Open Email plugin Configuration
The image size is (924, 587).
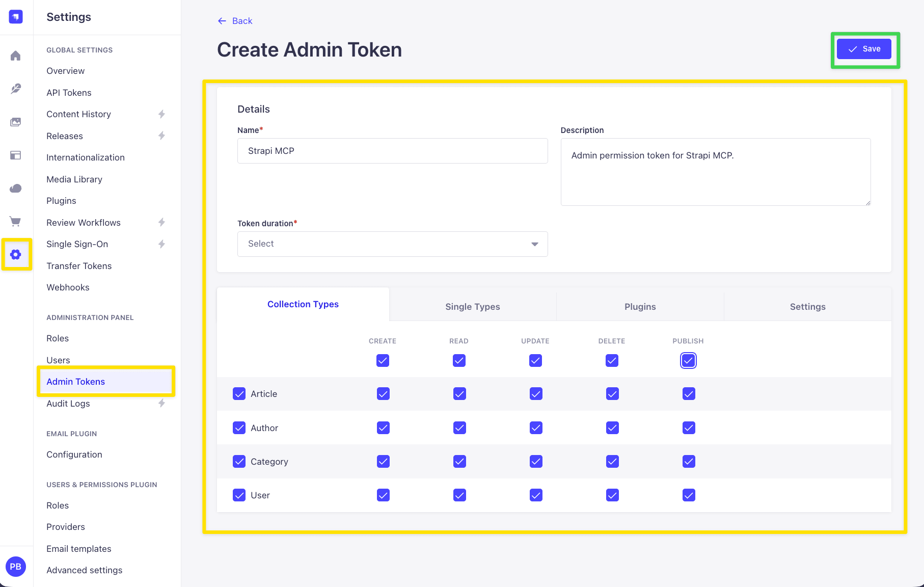pos(74,455)
